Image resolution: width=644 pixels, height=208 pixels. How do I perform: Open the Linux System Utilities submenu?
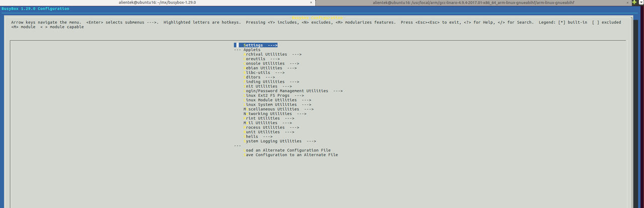pyautogui.click(x=277, y=104)
